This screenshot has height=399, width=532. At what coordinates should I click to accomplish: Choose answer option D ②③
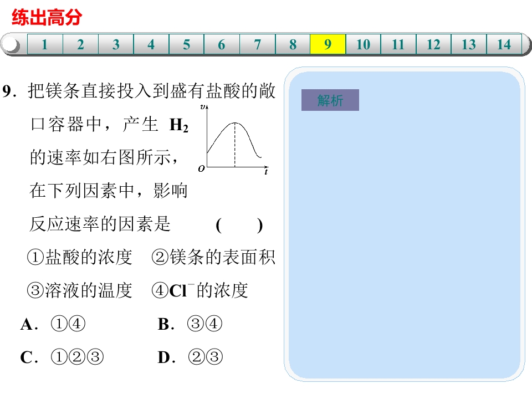click(x=190, y=357)
